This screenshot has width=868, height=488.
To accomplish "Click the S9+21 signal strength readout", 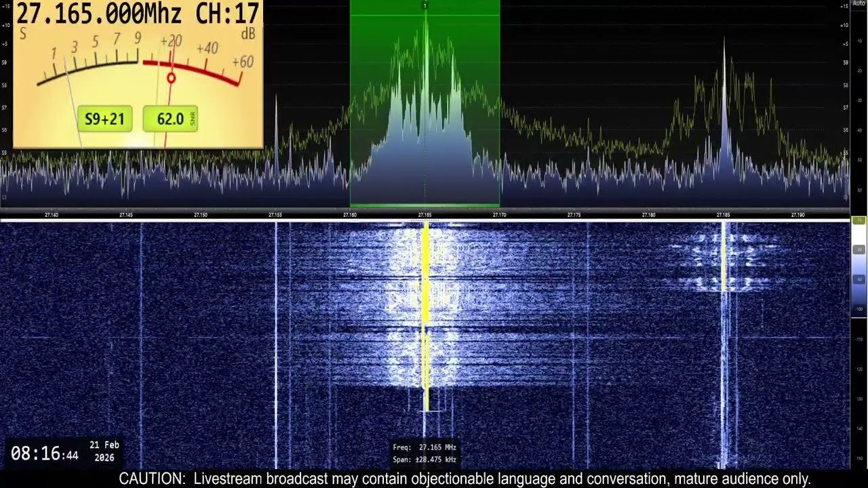I will pos(104,119).
